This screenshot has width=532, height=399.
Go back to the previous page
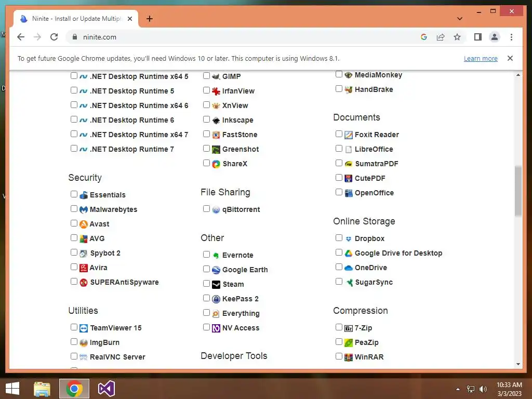[21, 37]
